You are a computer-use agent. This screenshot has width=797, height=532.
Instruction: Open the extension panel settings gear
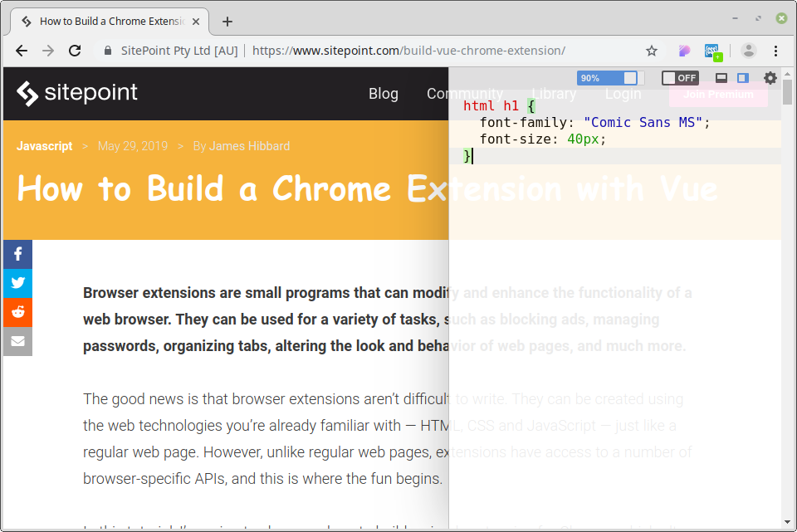click(x=770, y=78)
